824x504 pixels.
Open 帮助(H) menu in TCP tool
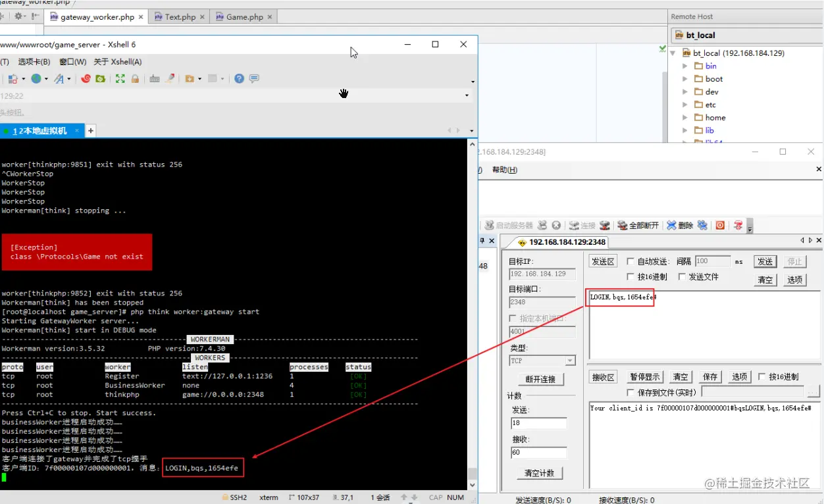pos(505,170)
